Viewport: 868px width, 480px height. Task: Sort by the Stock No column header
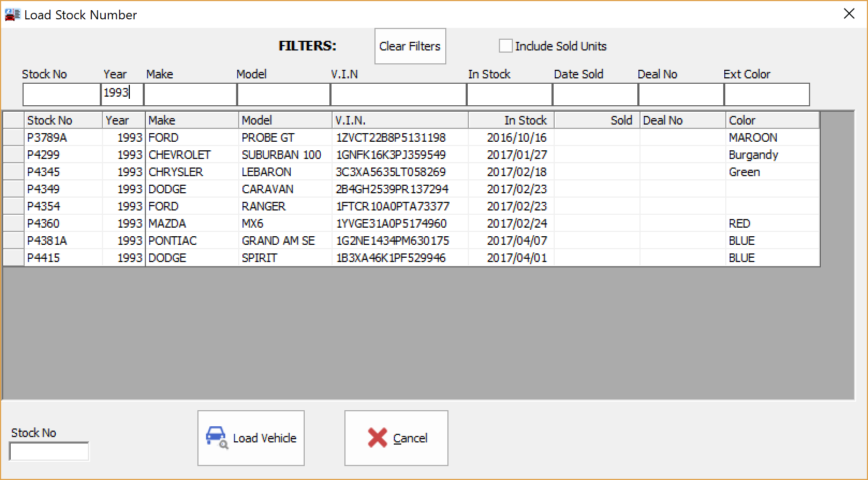(x=63, y=120)
